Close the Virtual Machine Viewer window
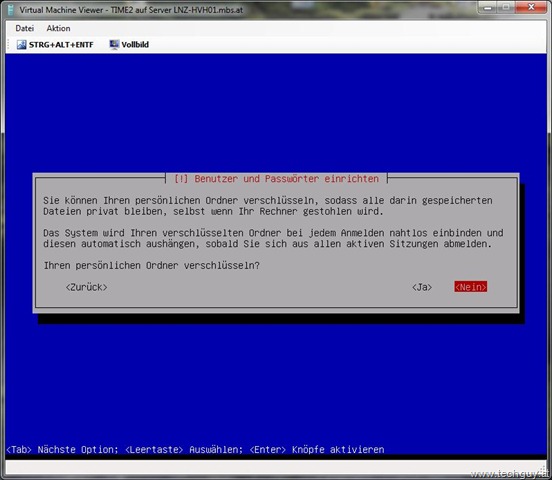This screenshot has height=480, width=552. (x=531, y=7)
